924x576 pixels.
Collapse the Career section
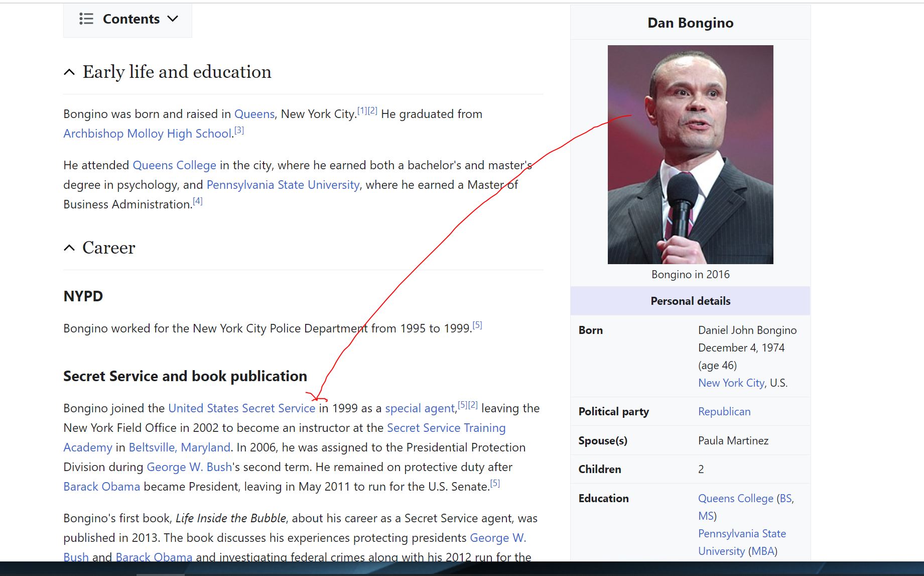click(69, 248)
